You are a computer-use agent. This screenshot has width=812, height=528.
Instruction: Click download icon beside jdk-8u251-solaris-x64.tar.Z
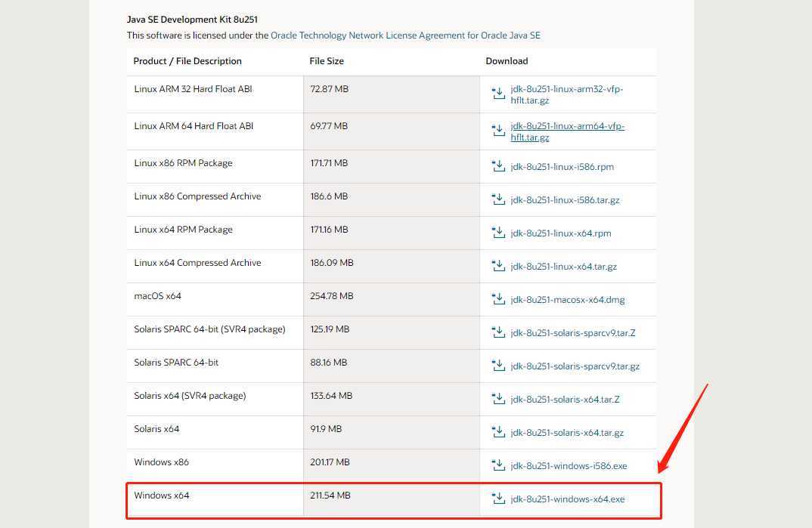(498, 399)
